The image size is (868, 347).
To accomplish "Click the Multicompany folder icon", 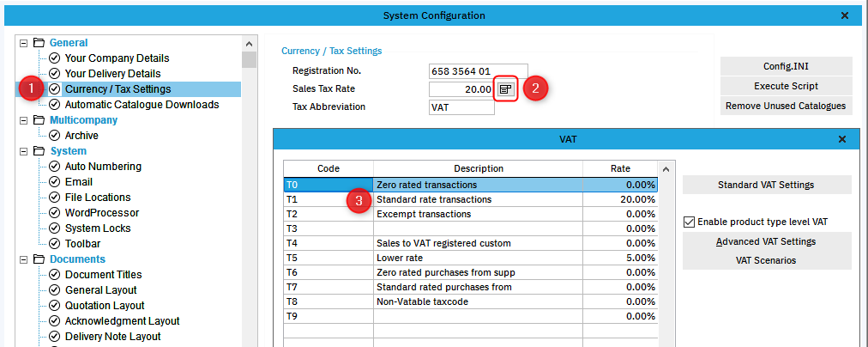I will pyautogui.click(x=39, y=120).
